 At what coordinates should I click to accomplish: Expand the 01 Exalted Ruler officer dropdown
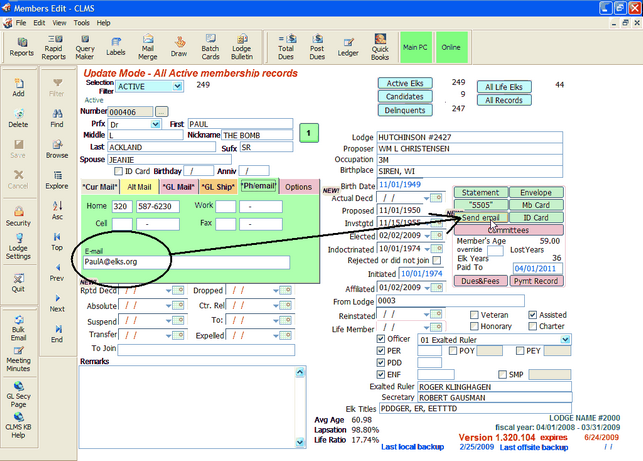pyautogui.click(x=566, y=339)
